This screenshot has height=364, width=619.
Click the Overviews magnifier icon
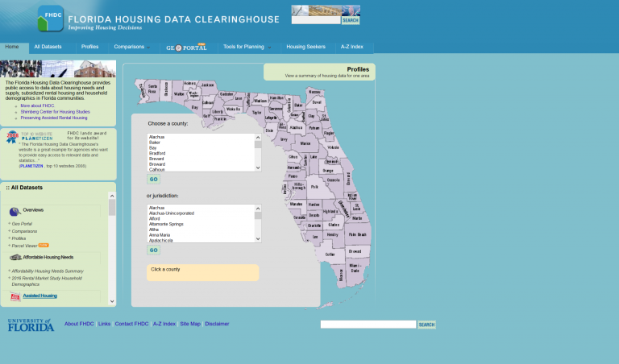tap(15, 211)
